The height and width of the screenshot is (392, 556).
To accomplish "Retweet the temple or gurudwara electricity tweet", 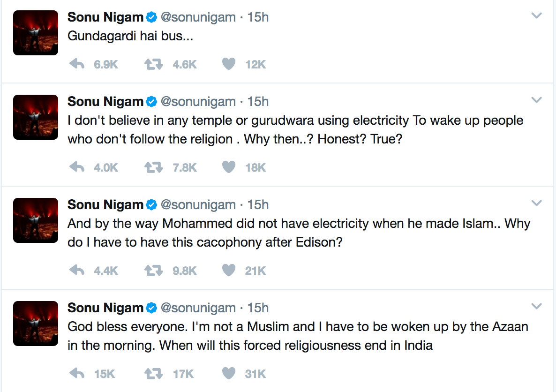I will (154, 167).
